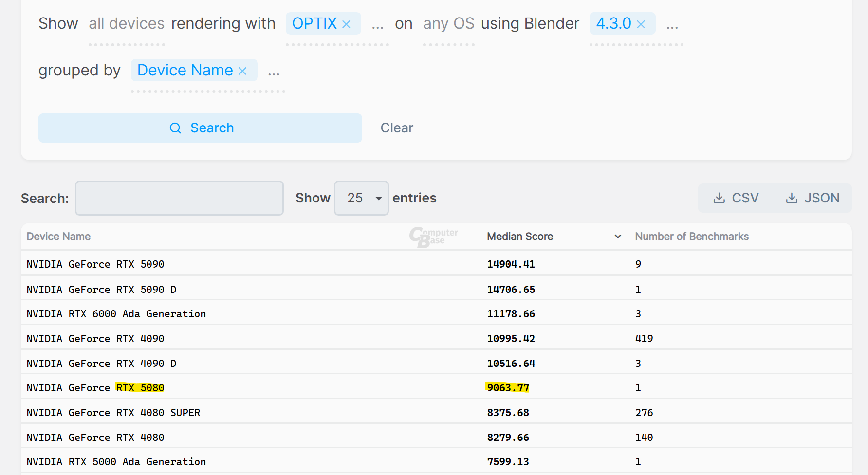Click benchmark count 276
Viewport: 868px width, 475px height.
(x=644, y=413)
